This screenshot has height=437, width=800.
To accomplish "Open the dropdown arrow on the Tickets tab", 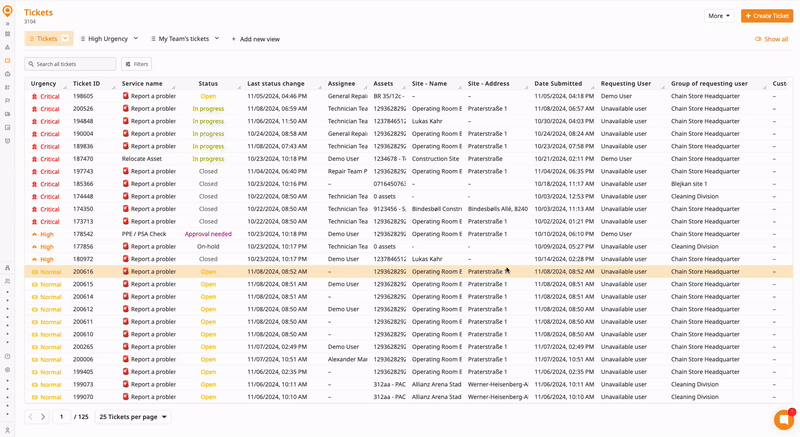I will (x=65, y=38).
